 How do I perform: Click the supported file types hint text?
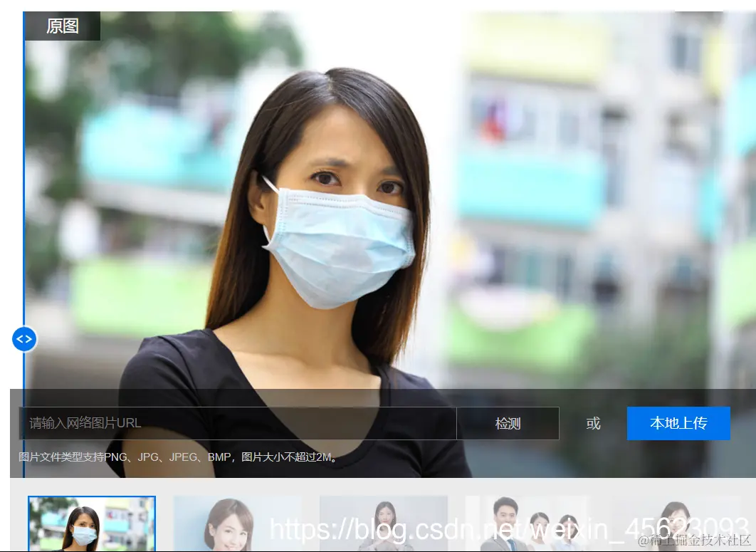pos(177,457)
